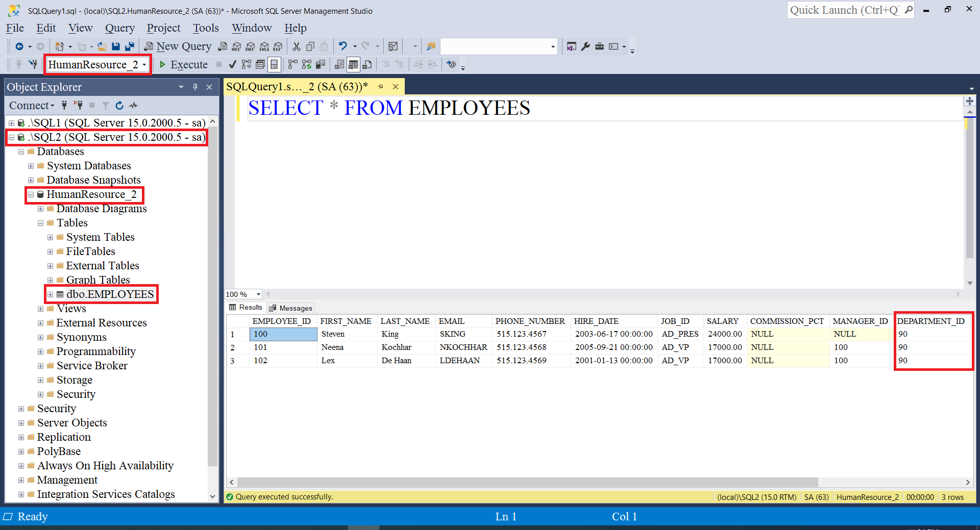Image resolution: width=980 pixels, height=530 pixels.
Task: Open the HumanResource_2 database dropdown
Action: (144, 65)
